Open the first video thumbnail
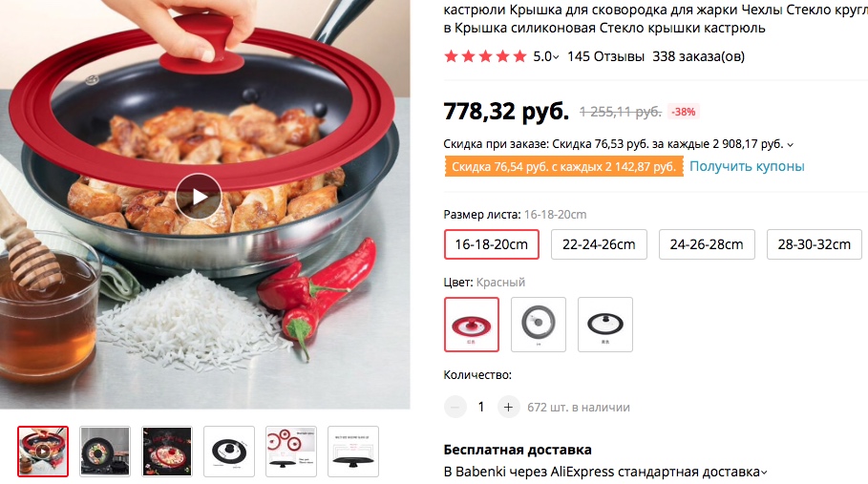Image resolution: width=868 pixels, height=484 pixels. click(43, 452)
